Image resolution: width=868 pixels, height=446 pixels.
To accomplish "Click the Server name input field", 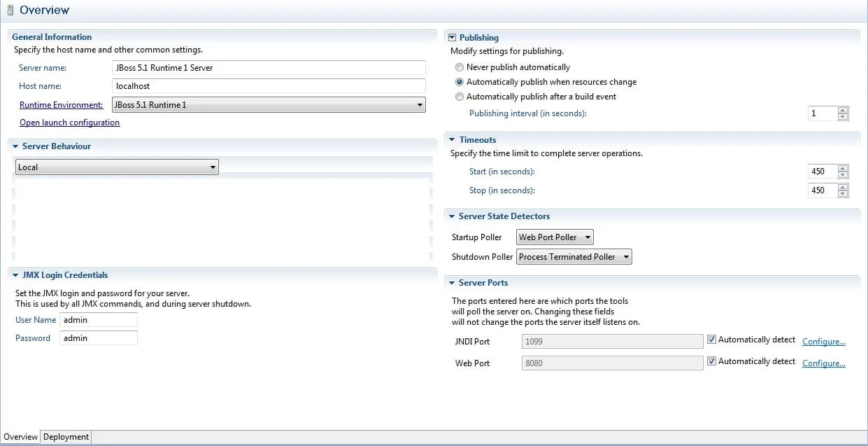I will pyautogui.click(x=269, y=68).
